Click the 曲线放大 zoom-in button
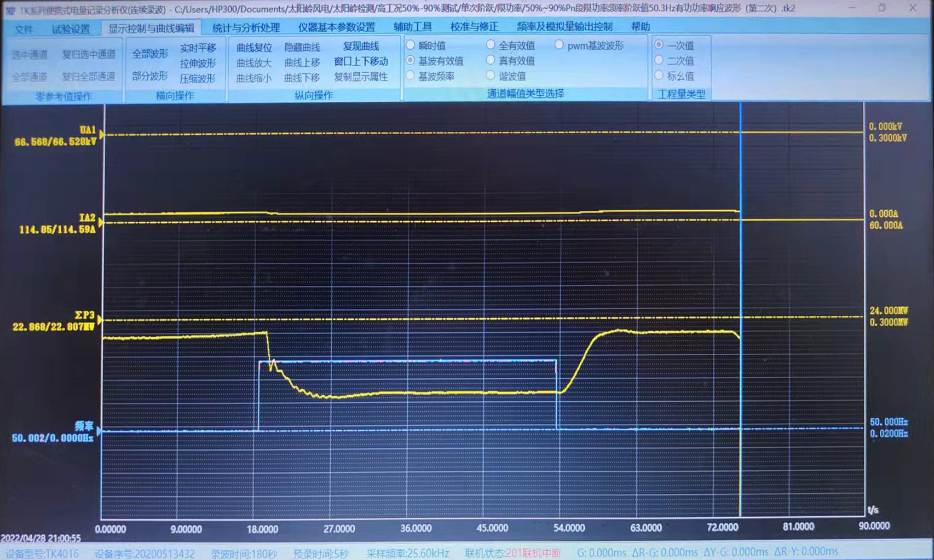The height and width of the screenshot is (560, 934). tap(253, 63)
